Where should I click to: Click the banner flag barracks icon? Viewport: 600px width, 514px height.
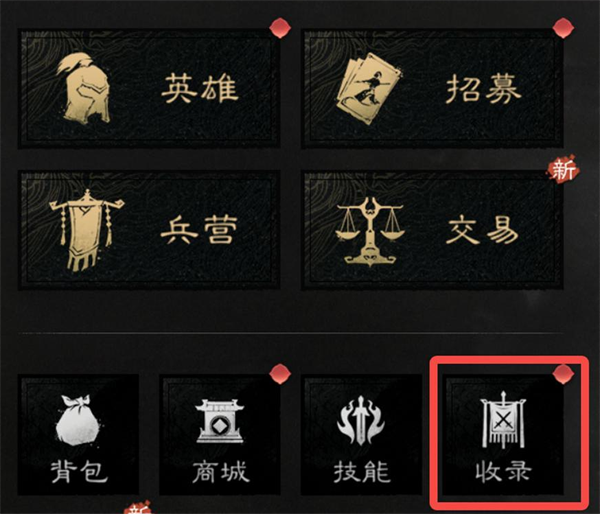click(86, 230)
